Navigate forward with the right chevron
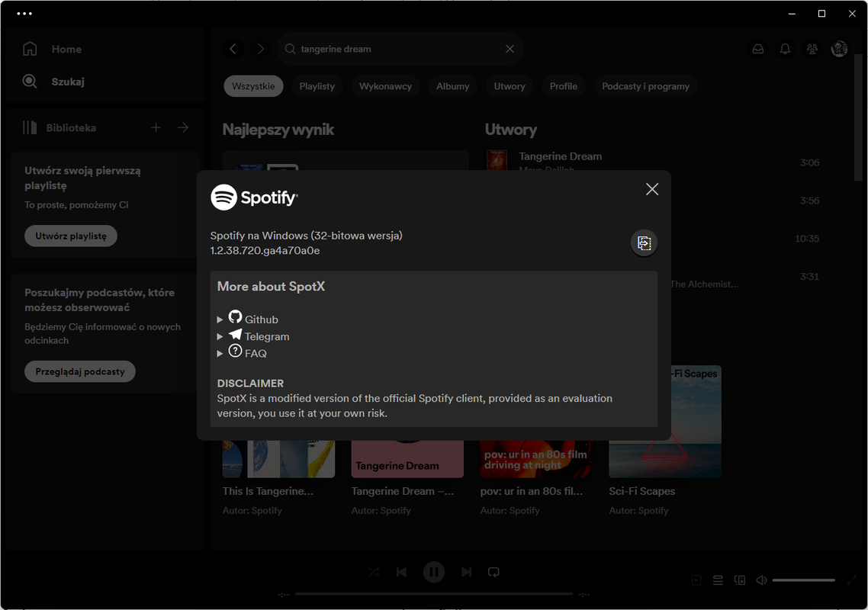 point(261,50)
